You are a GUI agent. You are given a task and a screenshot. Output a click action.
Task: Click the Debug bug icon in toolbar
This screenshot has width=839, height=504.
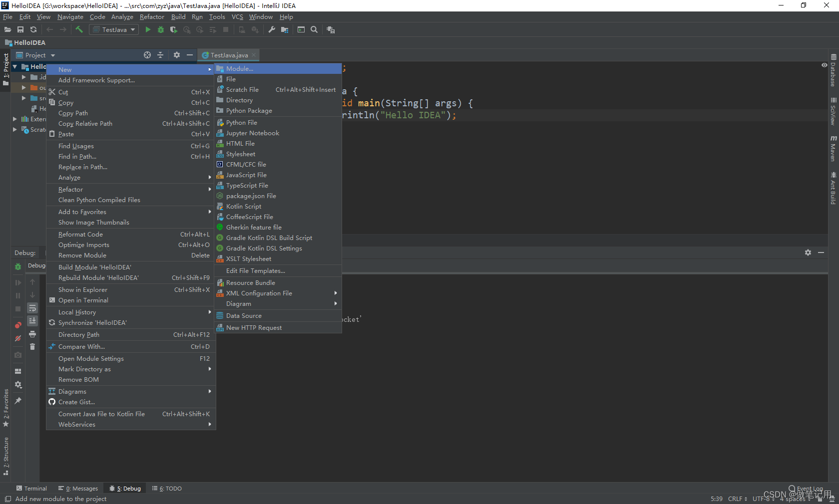click(161, 30)
